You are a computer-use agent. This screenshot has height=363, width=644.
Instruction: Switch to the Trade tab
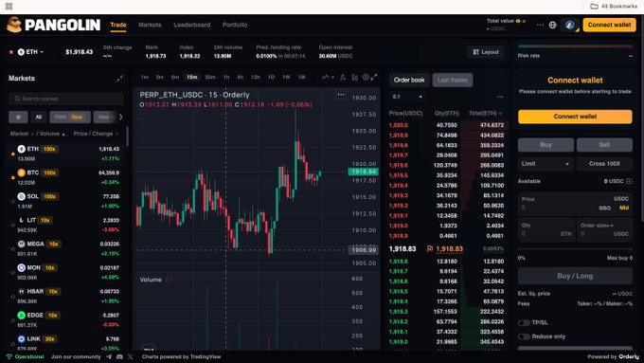coord(118,25)
